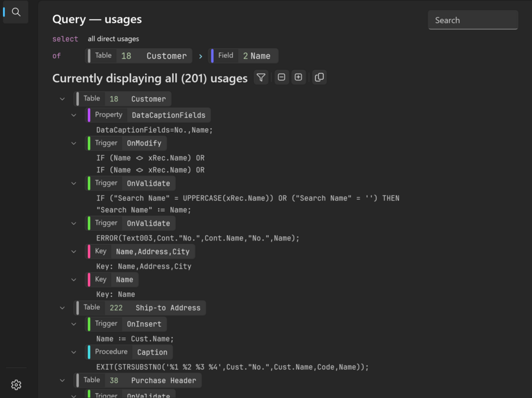Click the EXIT(STRSUBSTNO...) code line
Viewport: 532px width, 398px height.
(x=232, y=367)
